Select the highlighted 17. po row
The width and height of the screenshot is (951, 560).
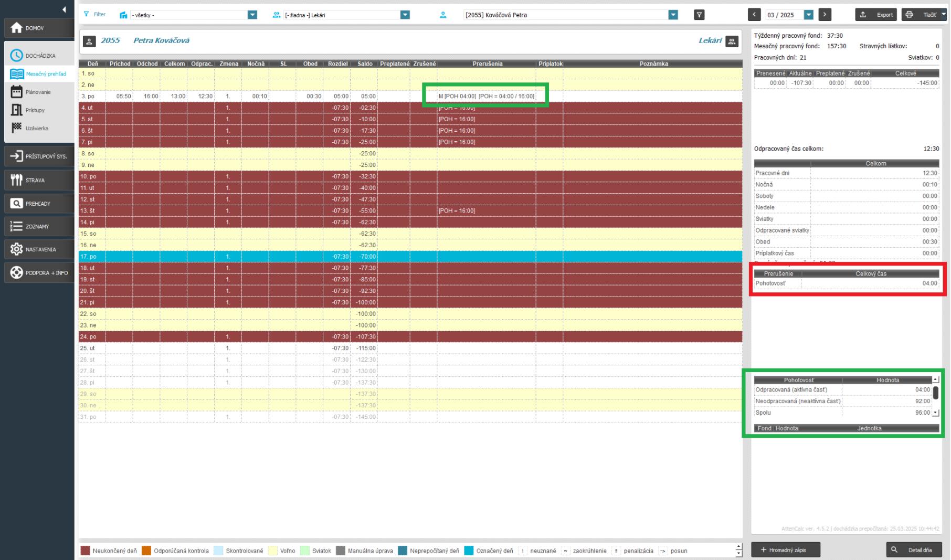409,257
